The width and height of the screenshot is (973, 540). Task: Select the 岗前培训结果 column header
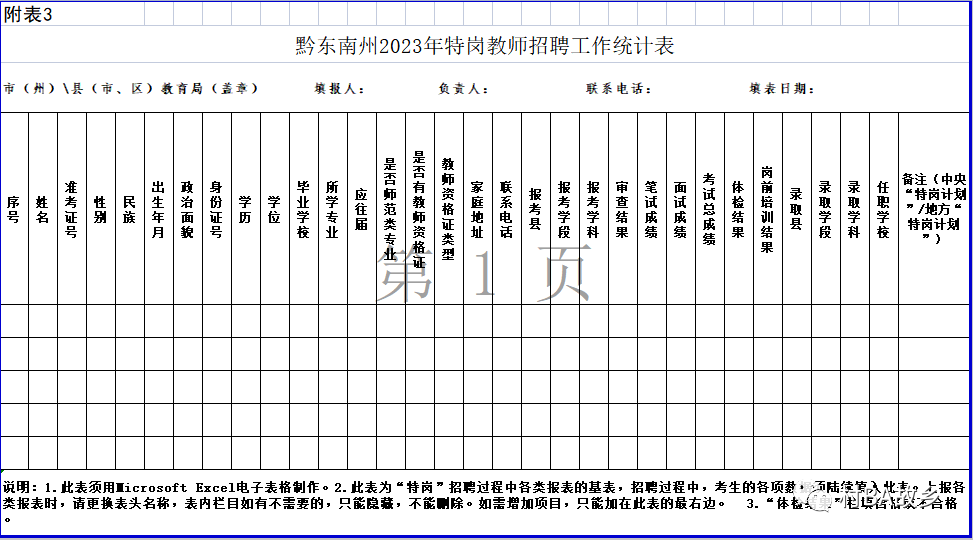click(768, 209)
